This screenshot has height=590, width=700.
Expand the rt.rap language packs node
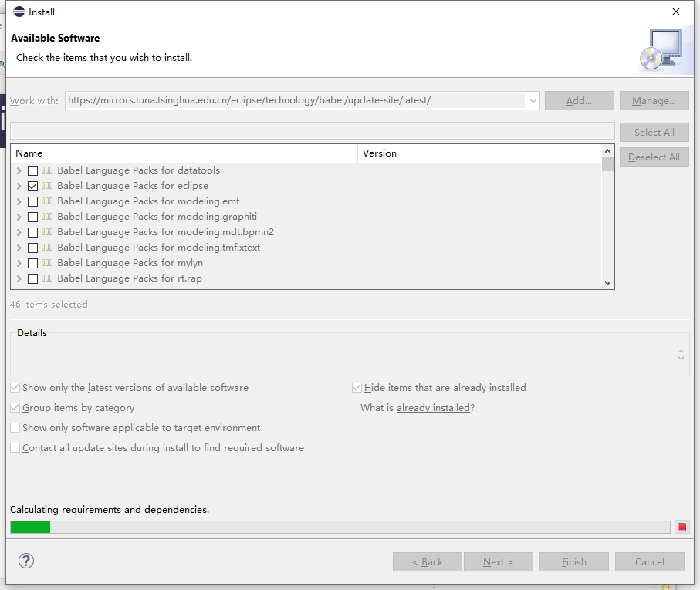pyautogui.click(x=19, y=278)
